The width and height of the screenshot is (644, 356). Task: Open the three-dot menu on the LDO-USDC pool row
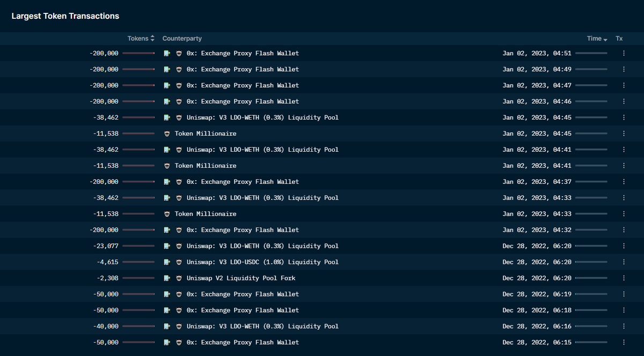(x=624, y=262)
